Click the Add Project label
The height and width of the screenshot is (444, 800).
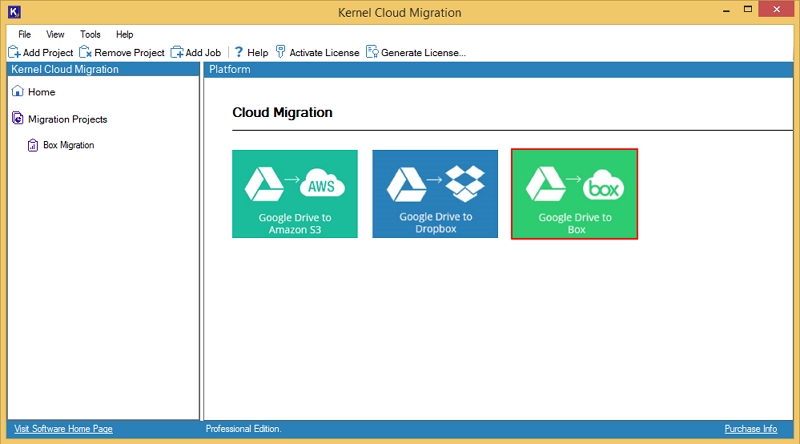click(48, 53)
